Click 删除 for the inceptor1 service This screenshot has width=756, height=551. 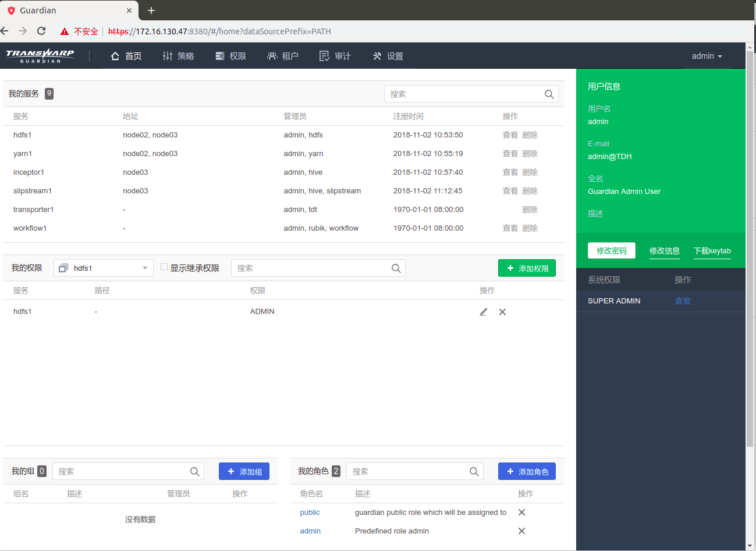(530, 172)
